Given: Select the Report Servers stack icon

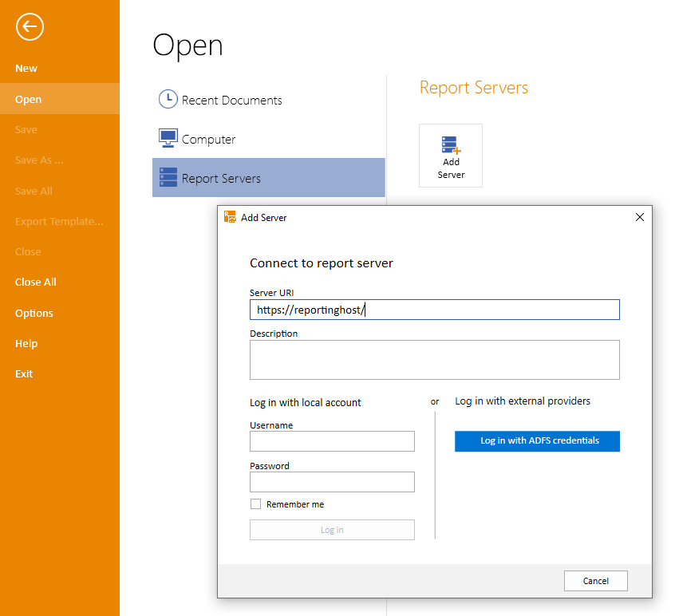Looking at the screenshot, I should tap(168, 177).
